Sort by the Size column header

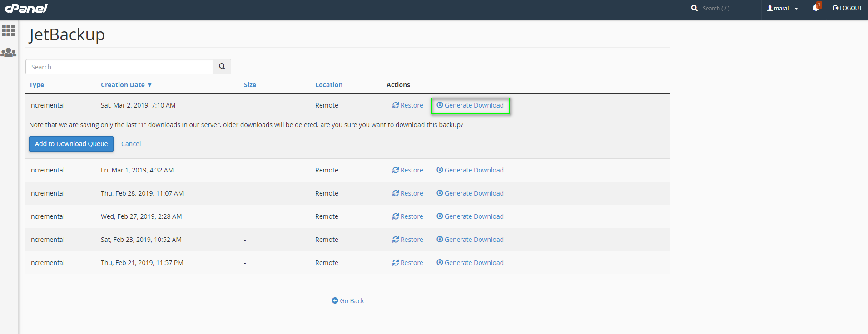(250, 85)
